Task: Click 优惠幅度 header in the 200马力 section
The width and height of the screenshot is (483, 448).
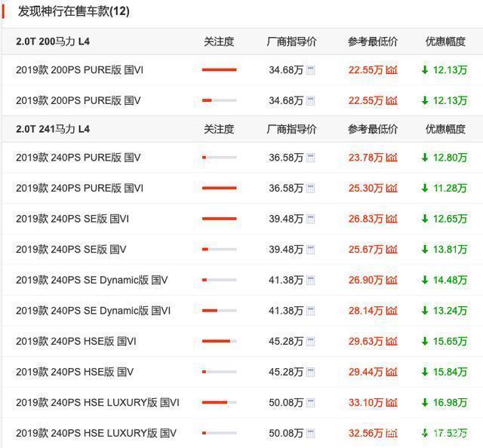Action: point(445,41)
